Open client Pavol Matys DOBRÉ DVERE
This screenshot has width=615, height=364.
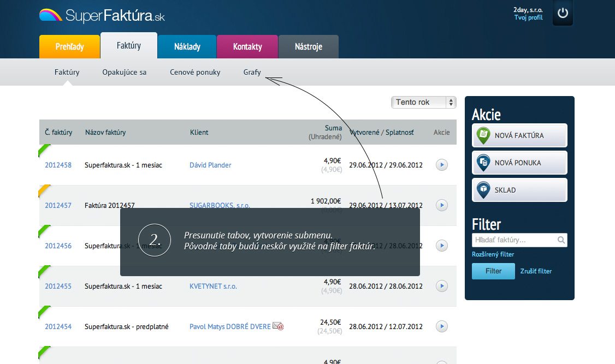tap(230, 326)
